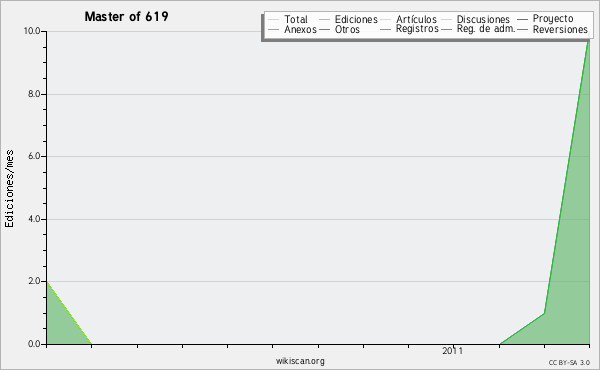Click the wikiscan.org source text

tap(300, 361)
